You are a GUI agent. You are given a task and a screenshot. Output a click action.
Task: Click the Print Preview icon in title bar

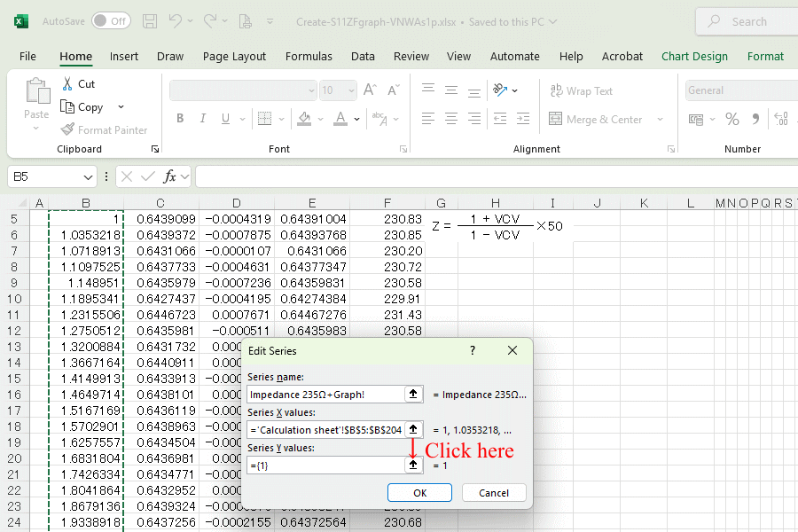246,21
